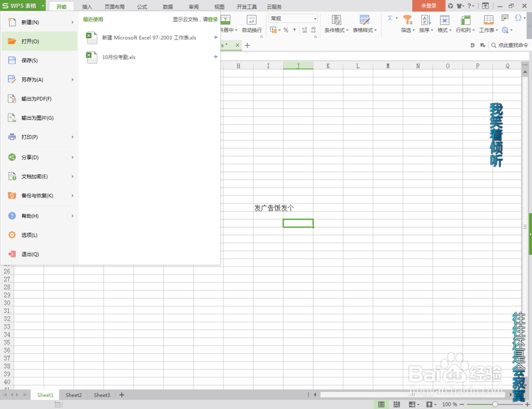Apply percent style format icon

point(286,30)
